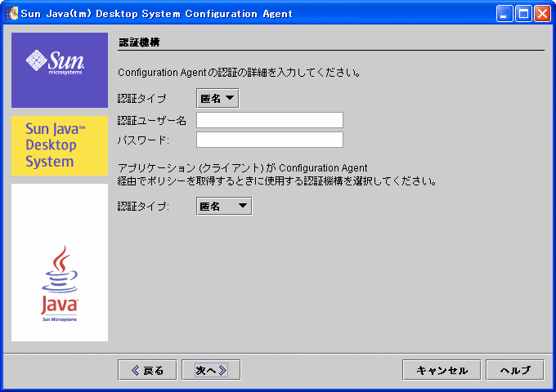Click the title bar application icon
556x392 pixels.
pos(11,13)
